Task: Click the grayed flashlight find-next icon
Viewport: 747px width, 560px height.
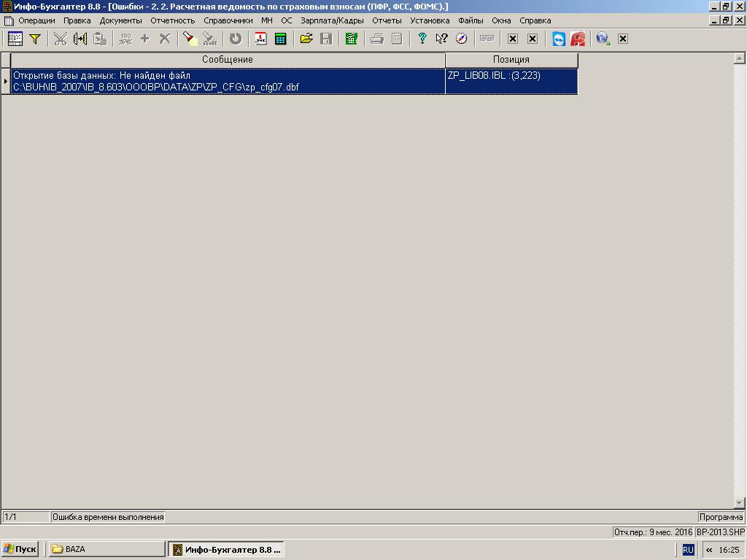Action: click(209, 39)
